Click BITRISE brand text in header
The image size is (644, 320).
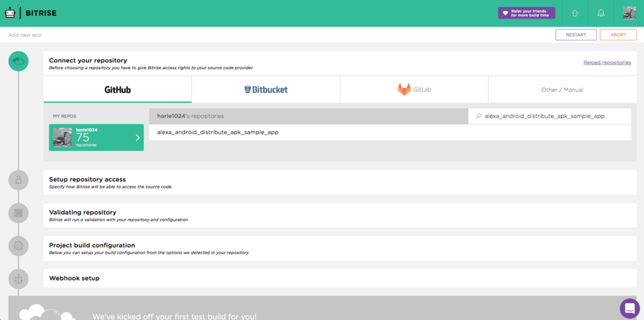[41, 13]
